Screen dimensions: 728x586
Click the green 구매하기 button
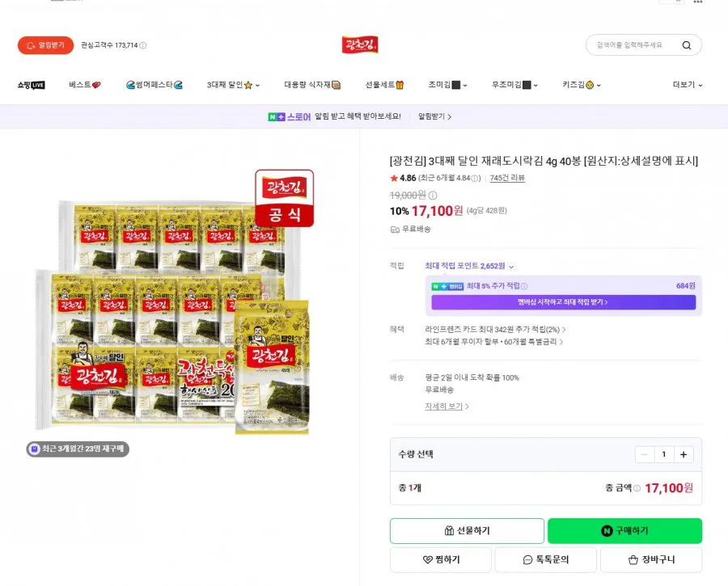pos(624,531)
